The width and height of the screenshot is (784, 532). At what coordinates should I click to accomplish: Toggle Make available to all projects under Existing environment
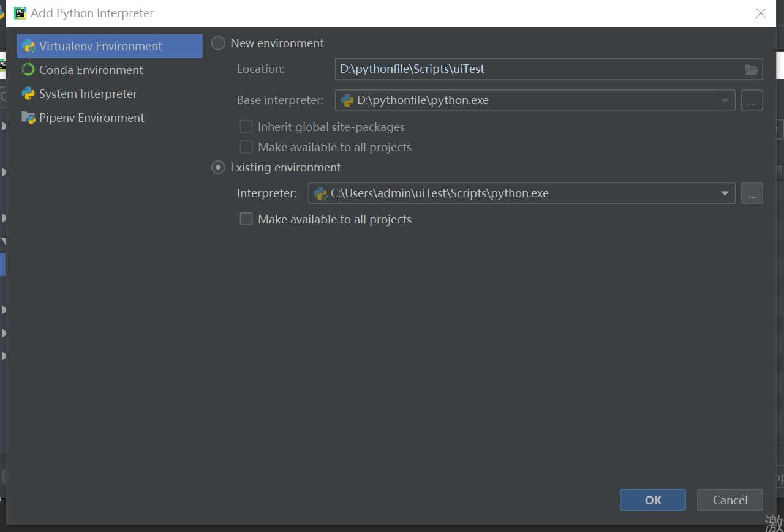(246, 219)
